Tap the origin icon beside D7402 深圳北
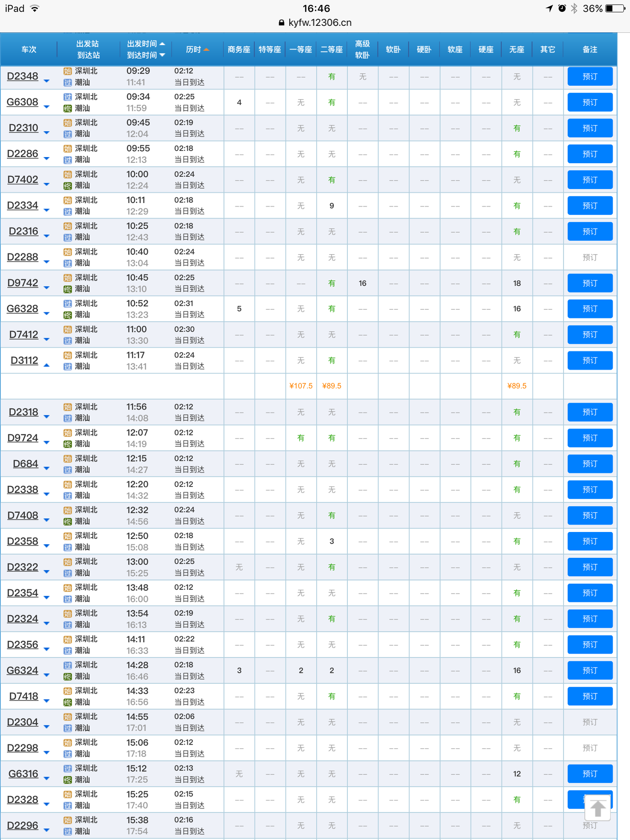This screenshot has width=630, height=840. [x=67, y=175]
